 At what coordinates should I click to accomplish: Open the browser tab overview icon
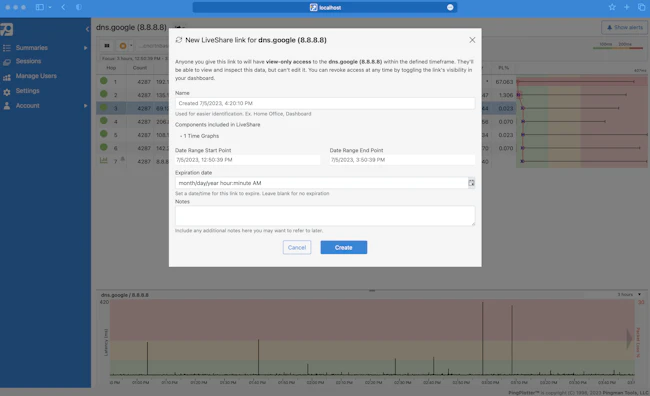[x=642, y=7]
